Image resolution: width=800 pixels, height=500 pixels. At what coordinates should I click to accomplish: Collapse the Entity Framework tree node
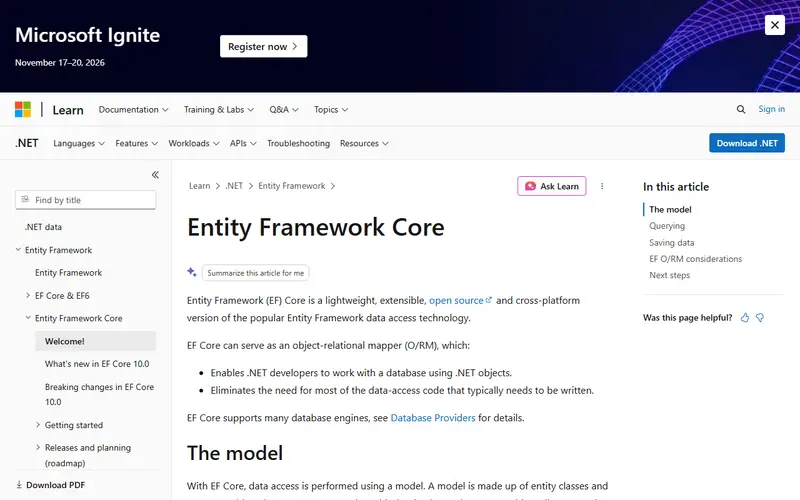18,249
